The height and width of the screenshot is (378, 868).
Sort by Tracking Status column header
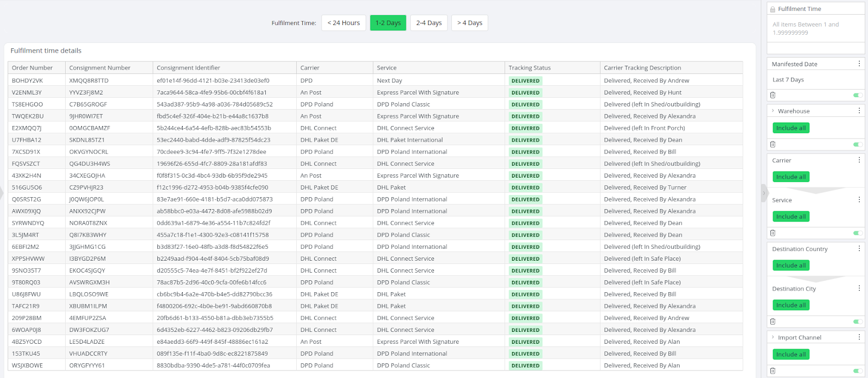click(x=529, y=68)
